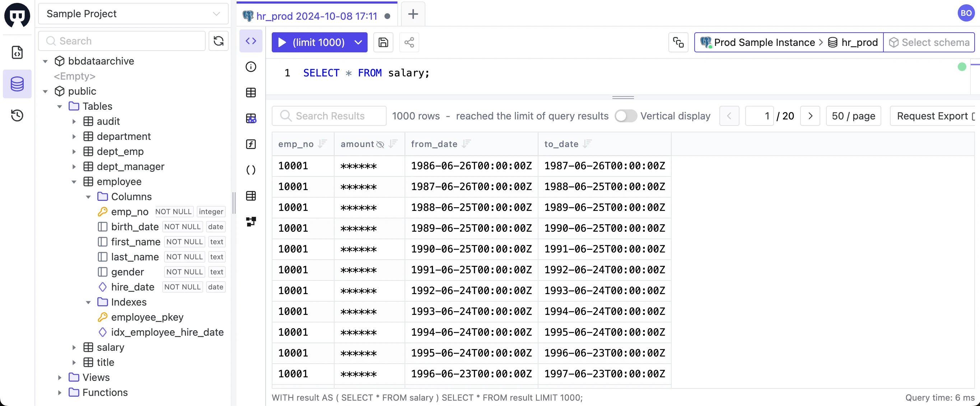Click the SQL editor line SELECT * FROM salary

pos(366,73)
